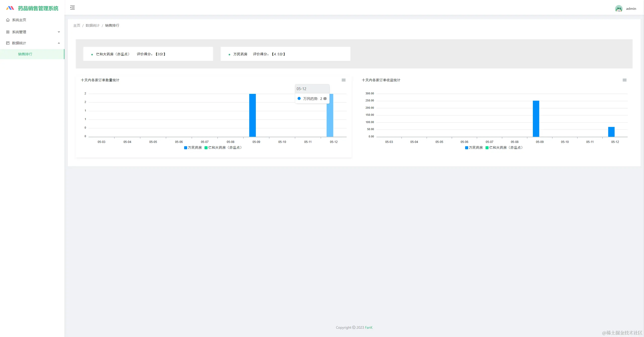Click the home icon beside 系统主页
644x337 pixels.
pos(8,20)
